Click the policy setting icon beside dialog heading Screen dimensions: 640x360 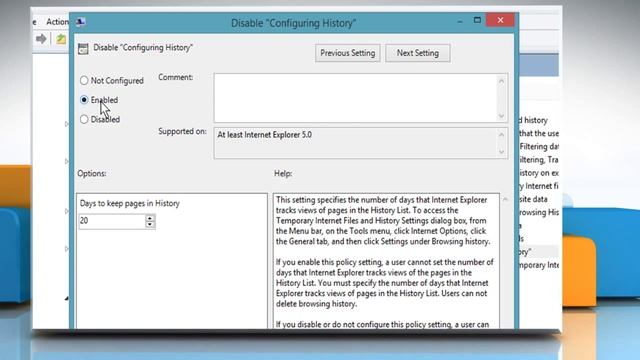tap(83, 49)
